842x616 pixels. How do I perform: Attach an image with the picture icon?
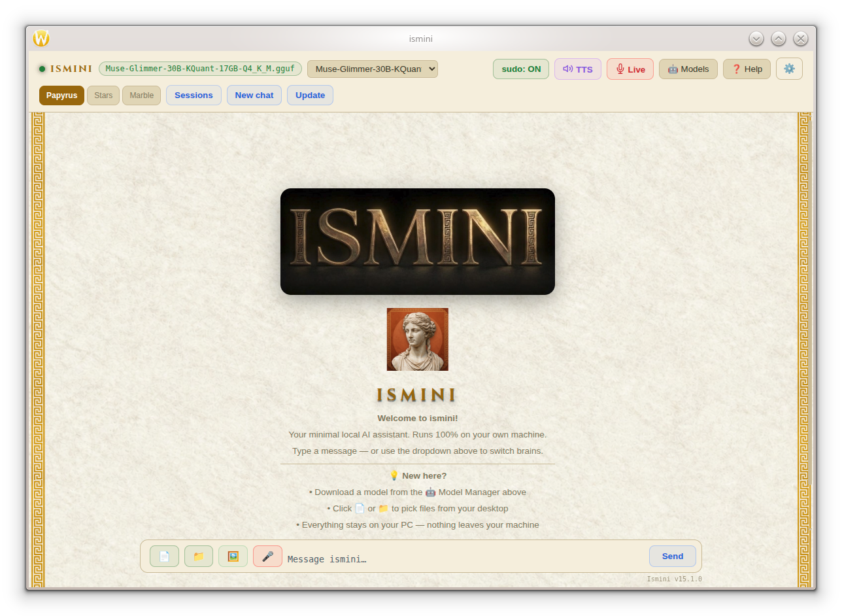(x=233, y=556)
